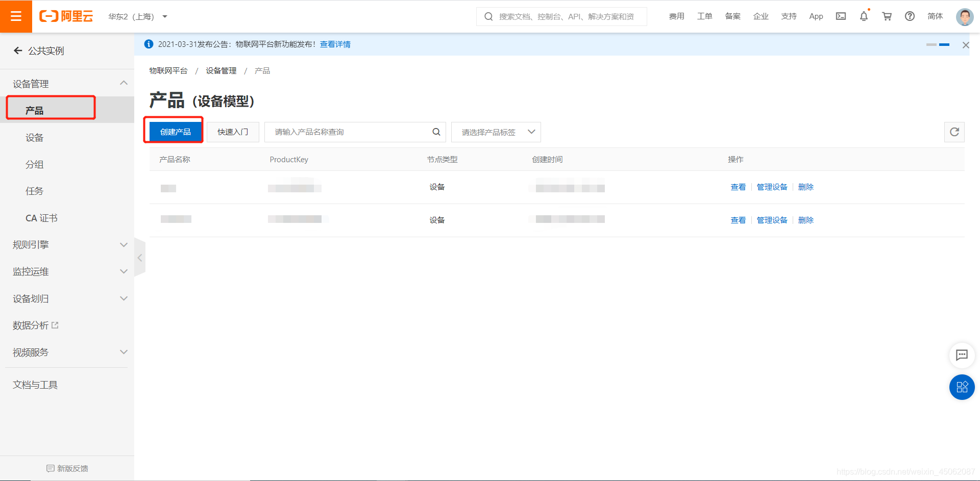
Task: Click 新版反馈 at sidebar bottom
Action: click(x=67, y=468)
